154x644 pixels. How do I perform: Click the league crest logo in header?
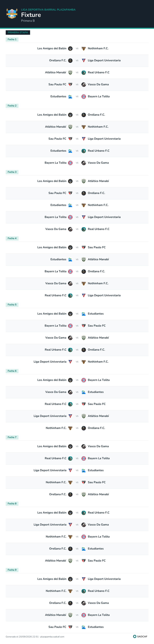tap(12, 14)
